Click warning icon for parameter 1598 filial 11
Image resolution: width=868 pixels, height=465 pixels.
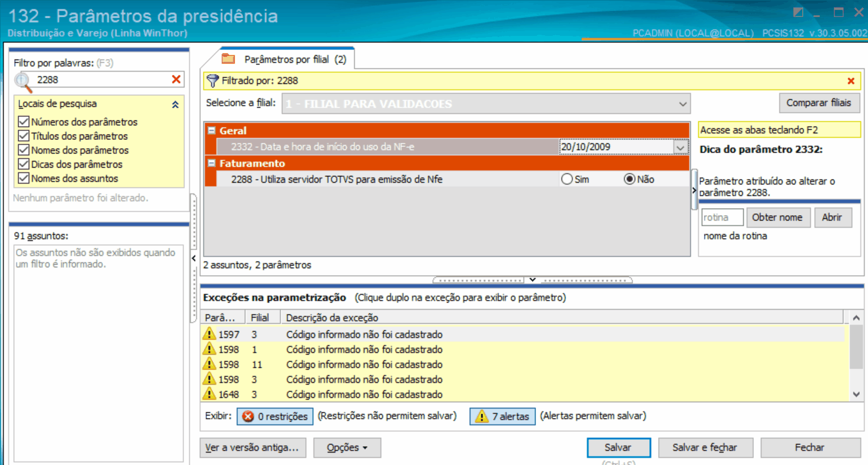tap(209, 364)
